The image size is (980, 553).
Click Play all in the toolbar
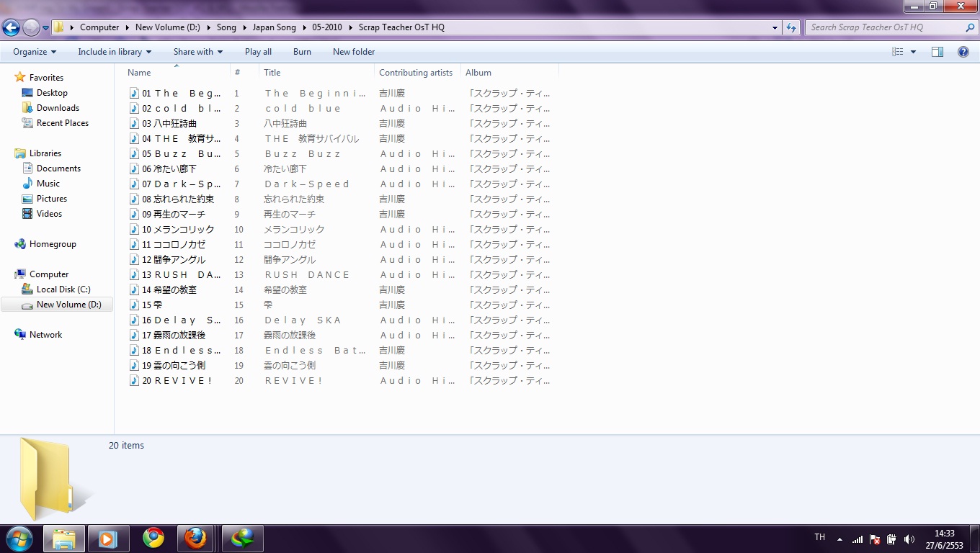click(258, 52)
